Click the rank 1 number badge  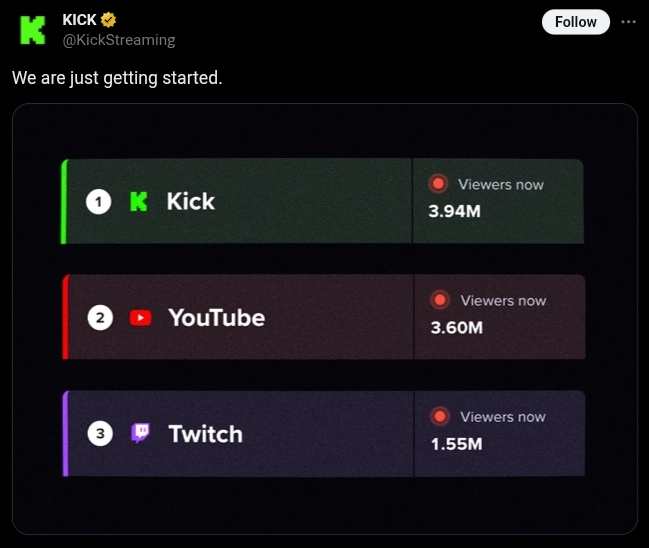pyautogui.click(x=98, y=202)
